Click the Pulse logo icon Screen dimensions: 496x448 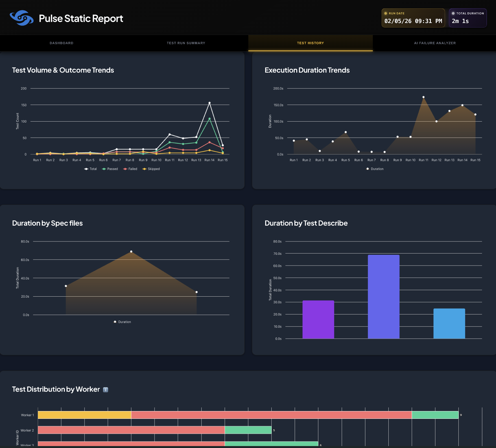point(22,18)
